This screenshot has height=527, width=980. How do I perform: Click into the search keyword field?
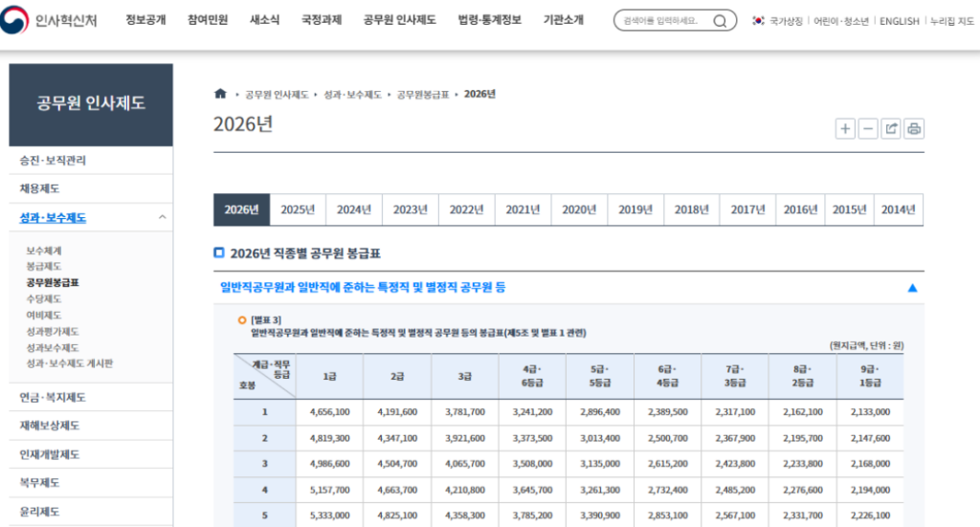point(660,20)
